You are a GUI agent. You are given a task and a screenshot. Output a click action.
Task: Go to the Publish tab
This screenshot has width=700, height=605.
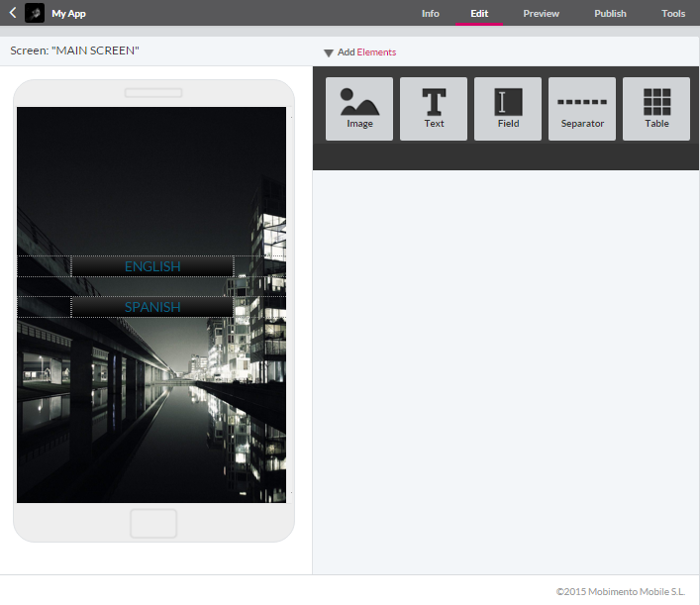click(610, 14)
